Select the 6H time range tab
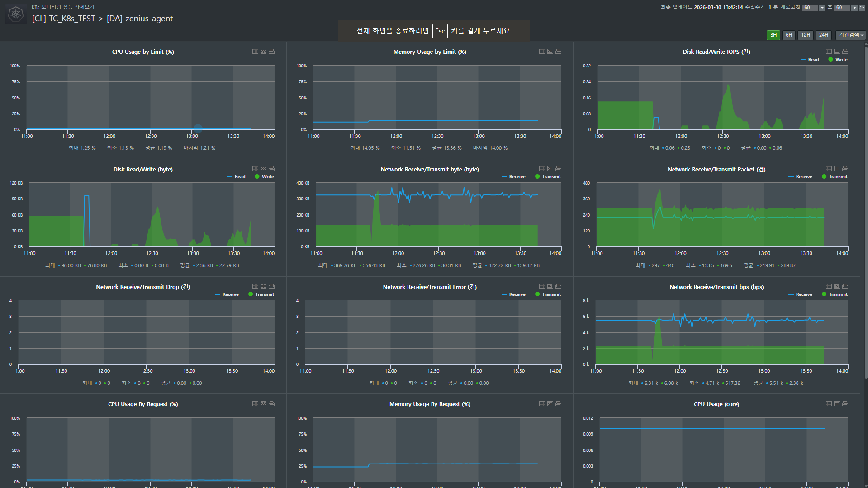 (789, 35)
